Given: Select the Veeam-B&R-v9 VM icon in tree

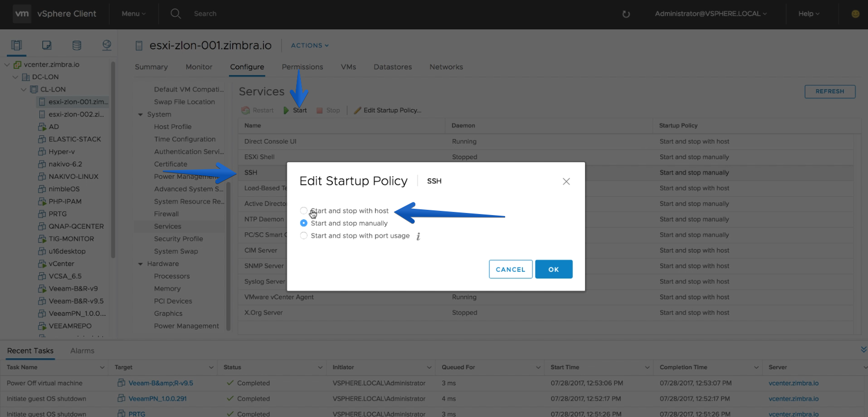Looking at the screenshot, I should coord(42,289).
